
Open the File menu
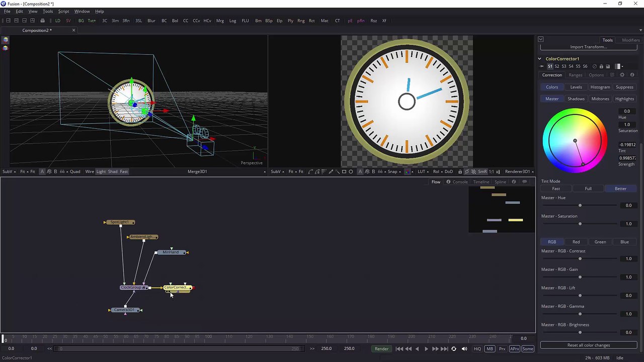coord(7,11)
